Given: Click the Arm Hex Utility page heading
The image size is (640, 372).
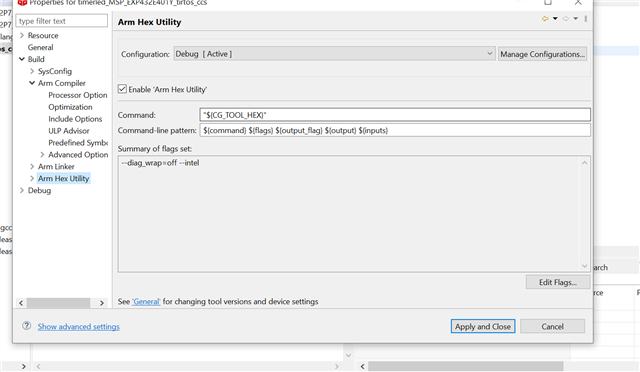Looking at the screenshot, I should [x=149, y=22].
